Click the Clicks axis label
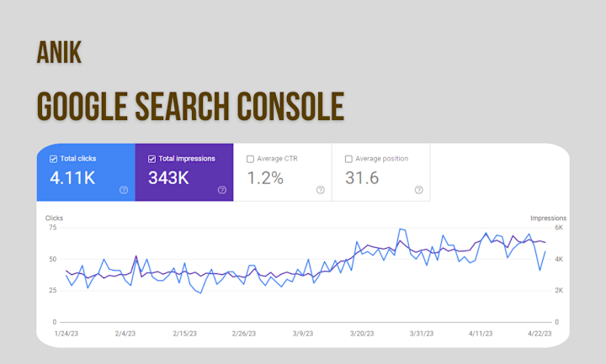Viewport: 606px width, 364px height. pyautogui.click(x=54, y=218)
